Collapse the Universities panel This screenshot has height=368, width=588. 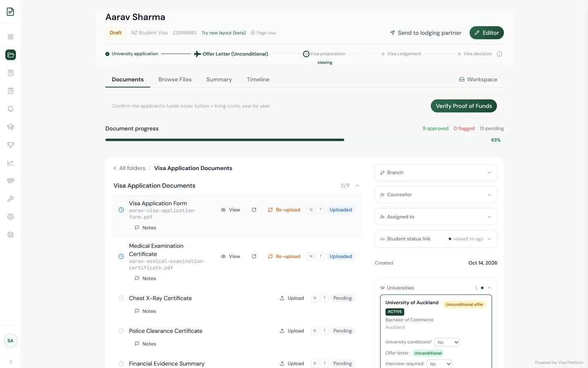(489, 288)
